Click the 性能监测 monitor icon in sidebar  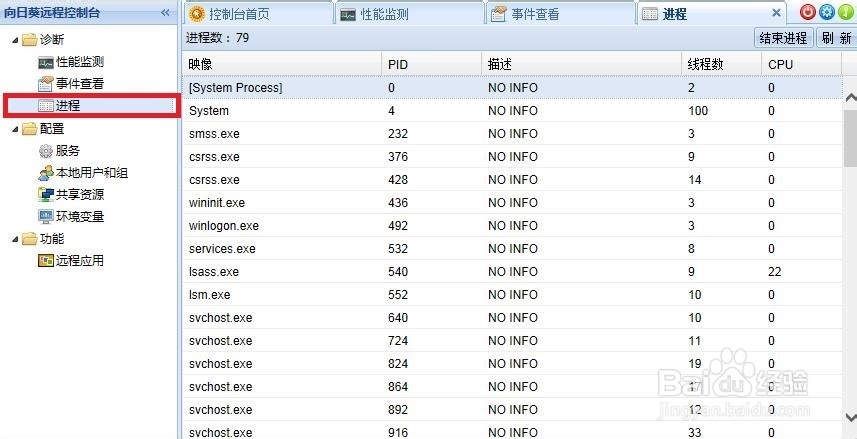tap(46, 63)
